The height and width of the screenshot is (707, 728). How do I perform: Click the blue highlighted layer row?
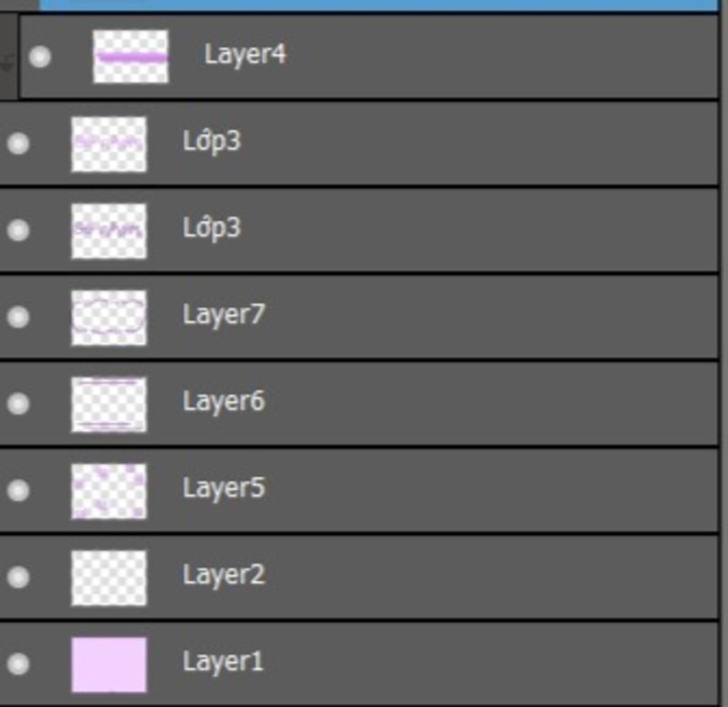click(377, 4)
